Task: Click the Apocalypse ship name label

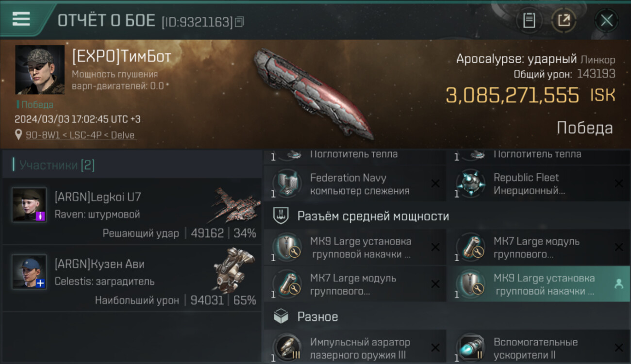Action: (x=516, y=59)
